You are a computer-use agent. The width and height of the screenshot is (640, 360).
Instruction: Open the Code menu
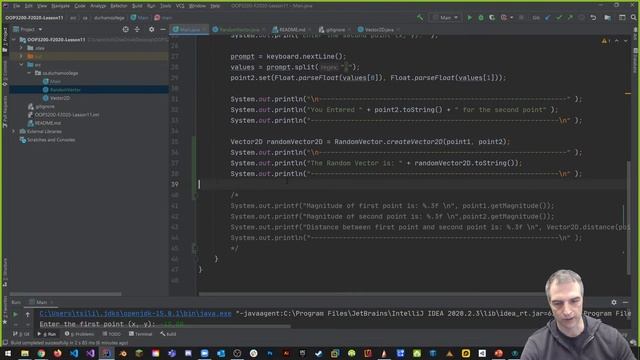pos(80,6)
